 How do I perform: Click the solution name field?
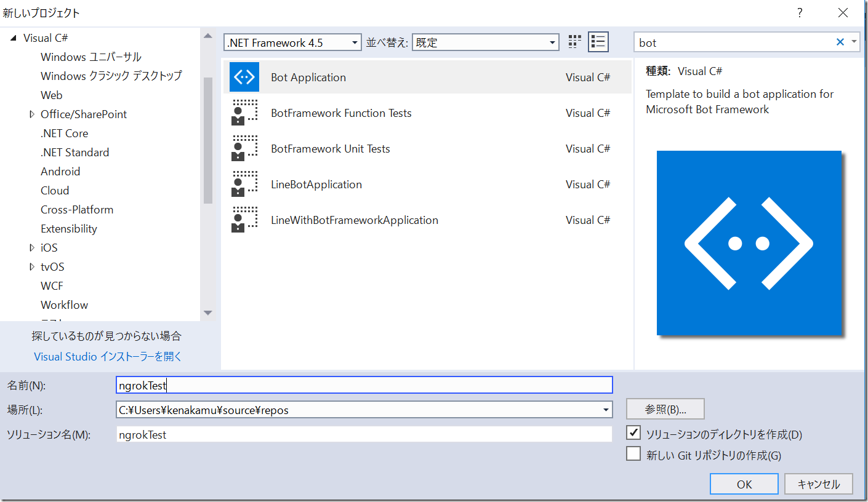point(364,434)
